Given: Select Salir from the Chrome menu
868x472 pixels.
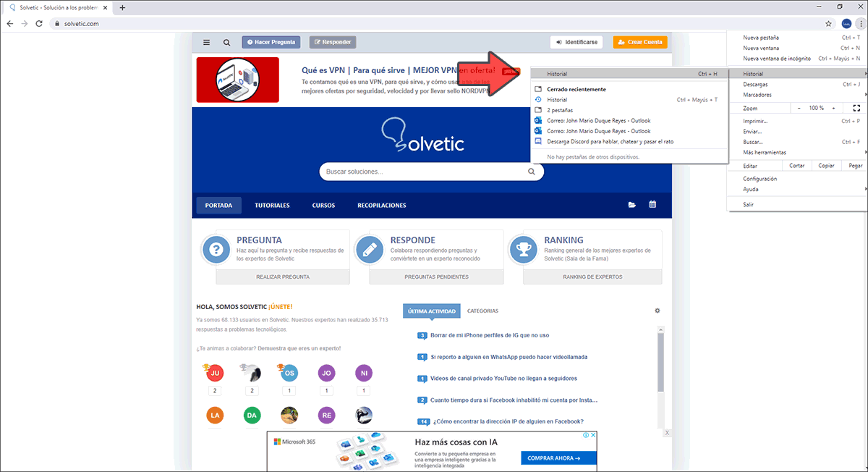Looking at the screenshot, I should coord(797,205).
